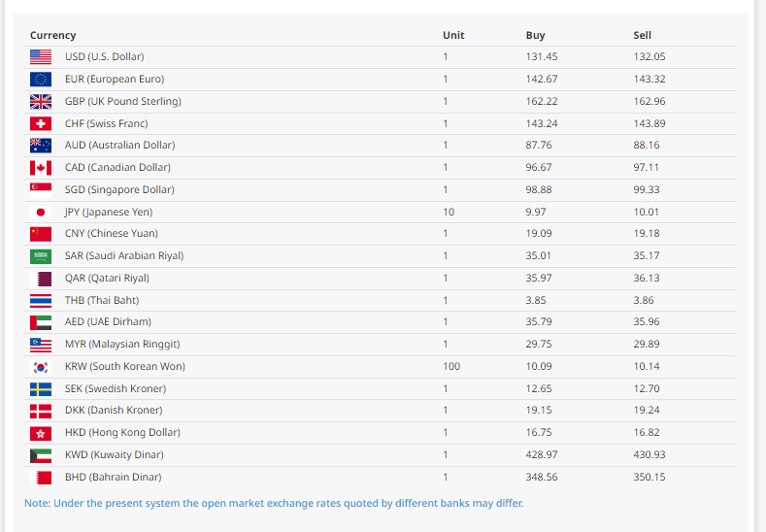Select the UK Union Jack flag
Screen dimensions: 766x532
coord(41,101)
